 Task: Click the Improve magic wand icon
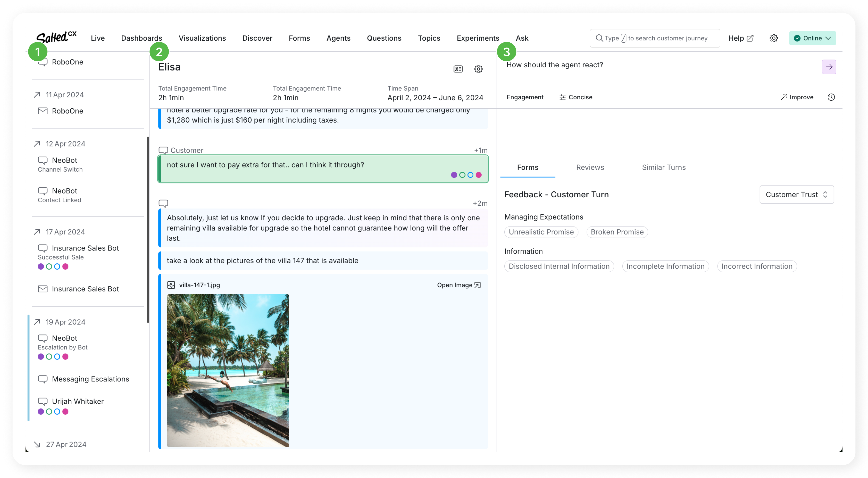click(x=784, y=97)
